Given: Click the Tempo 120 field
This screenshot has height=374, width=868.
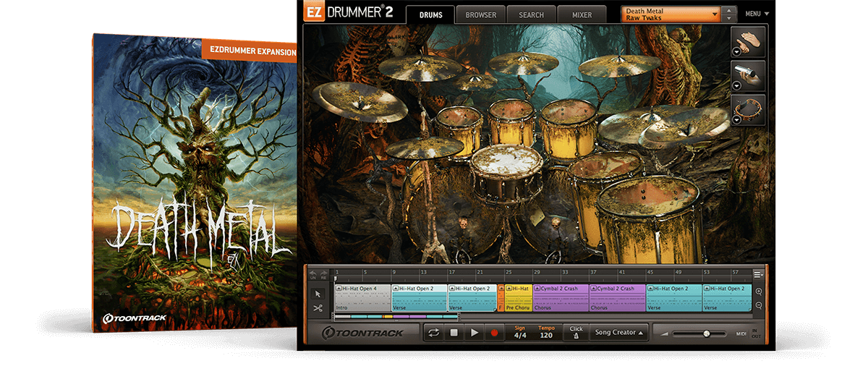Looking at the screenshot, I should click(546, 333).
